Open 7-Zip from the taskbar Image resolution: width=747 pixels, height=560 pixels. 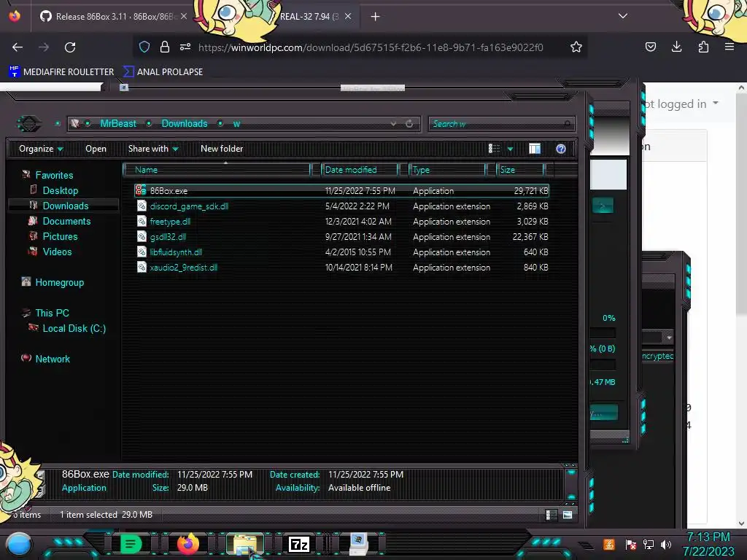coord(298,544)
